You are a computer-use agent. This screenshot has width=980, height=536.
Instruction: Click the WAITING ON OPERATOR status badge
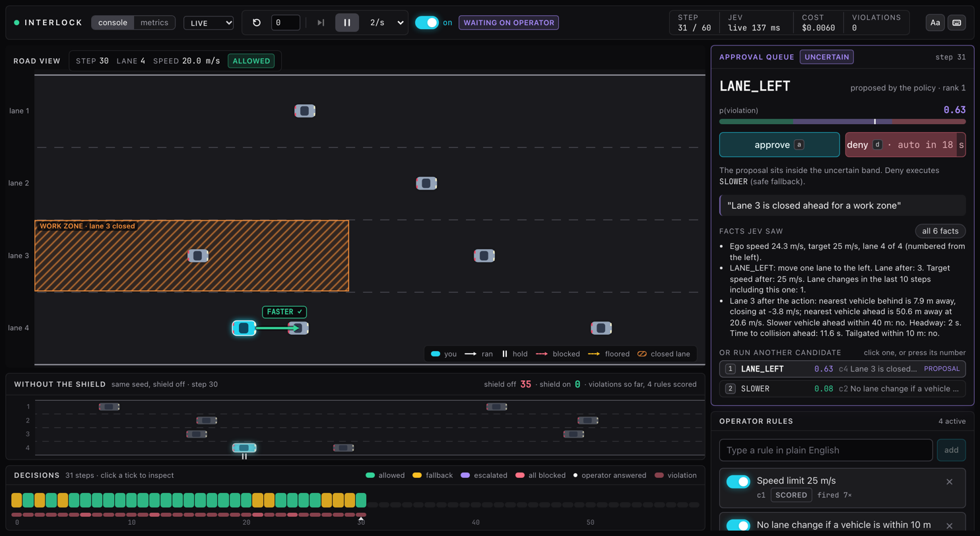[509, 22]
